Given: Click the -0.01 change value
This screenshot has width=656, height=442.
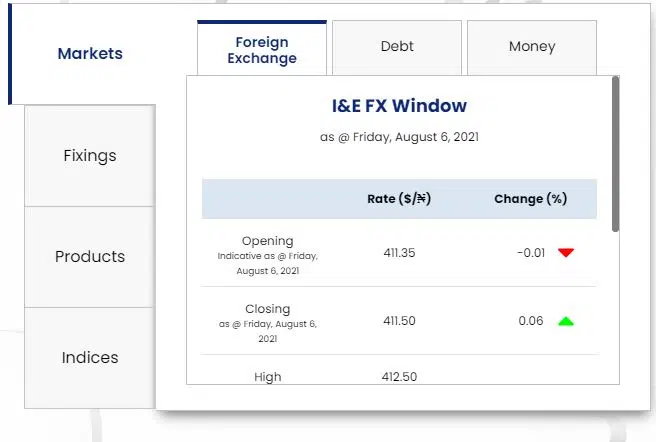Looking at the screenshot, I should tap(531, 253).
